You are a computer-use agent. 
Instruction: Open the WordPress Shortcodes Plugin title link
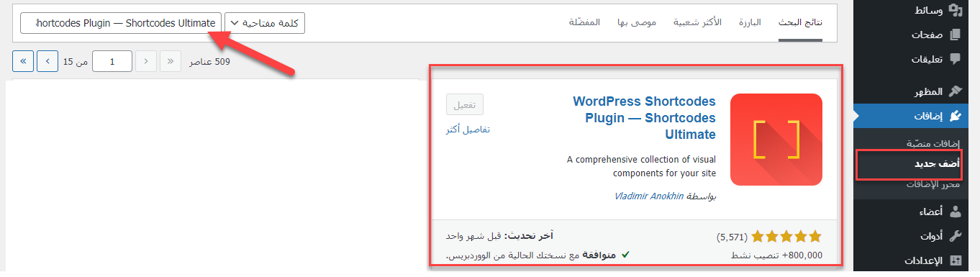coord(644,118)
